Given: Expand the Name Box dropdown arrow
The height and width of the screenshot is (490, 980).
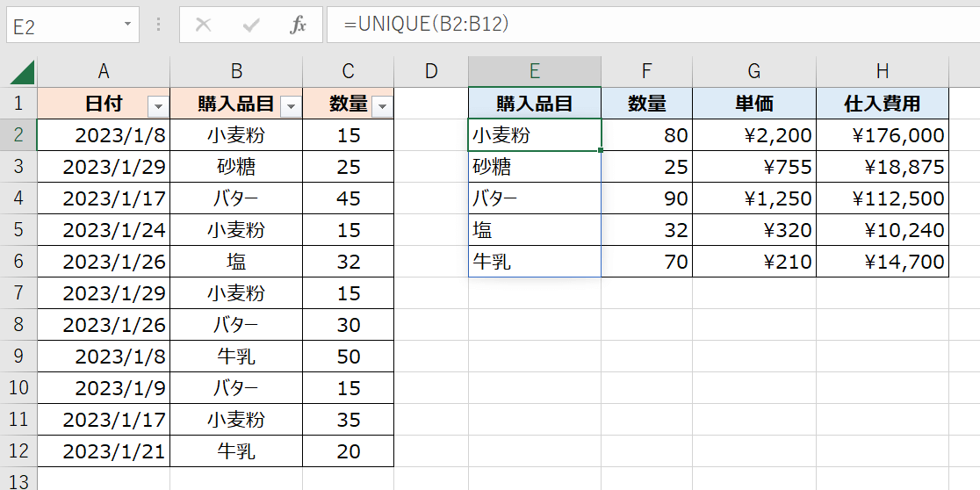Looking at the screenshot, I should [x=128, y=25].
